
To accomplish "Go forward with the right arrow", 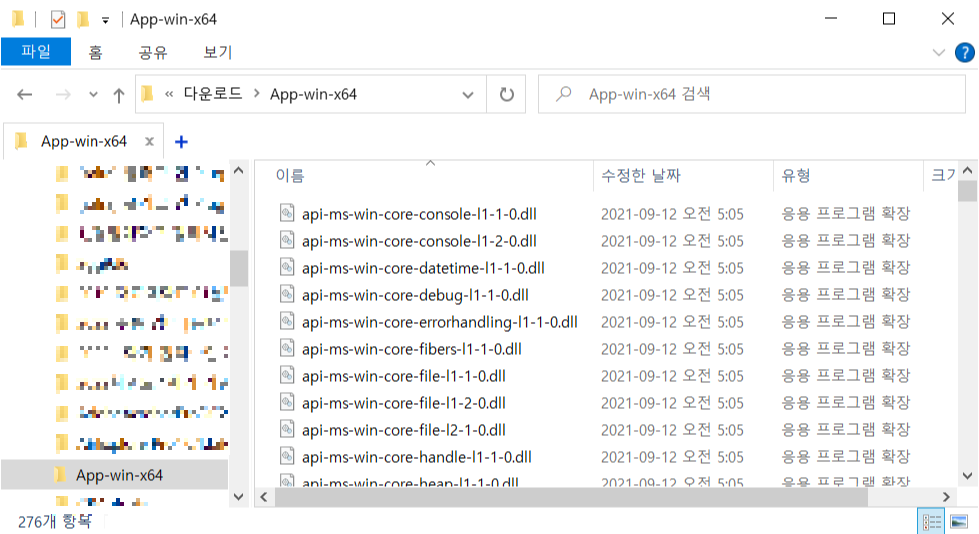I will [x=63, y=95].
